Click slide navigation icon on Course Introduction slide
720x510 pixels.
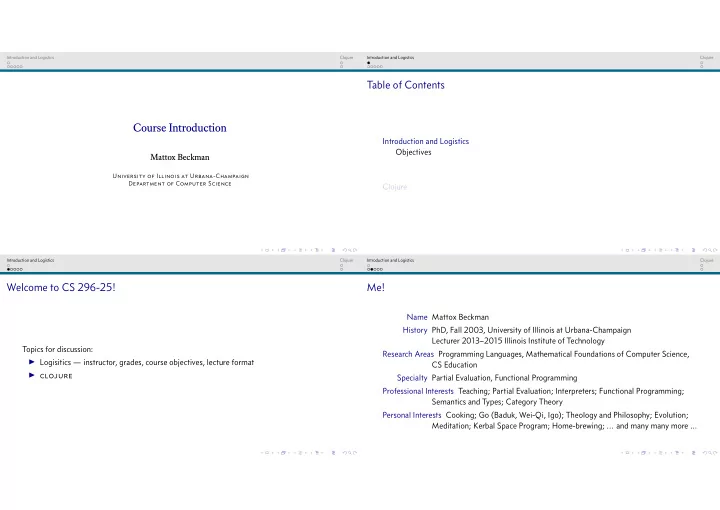tap(267, 250)
